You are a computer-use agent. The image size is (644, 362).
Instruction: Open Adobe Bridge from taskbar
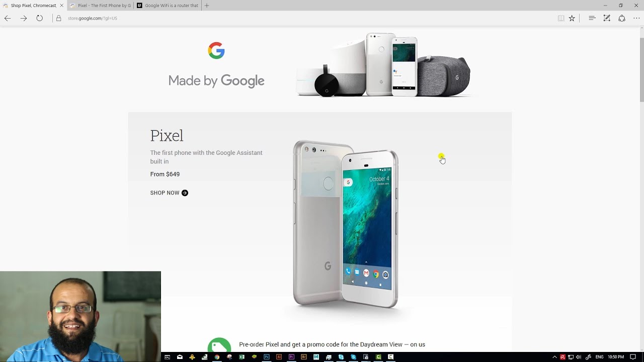coord(304,357)
